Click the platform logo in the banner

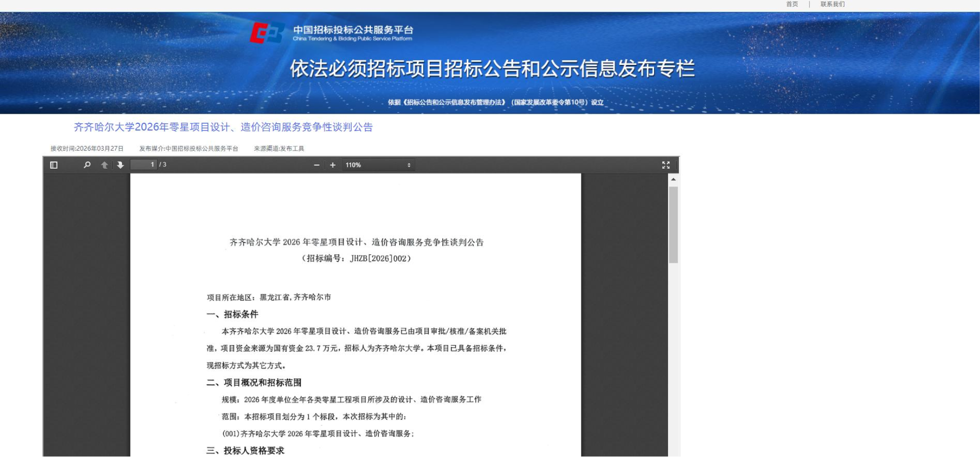[x=267, y=33]
